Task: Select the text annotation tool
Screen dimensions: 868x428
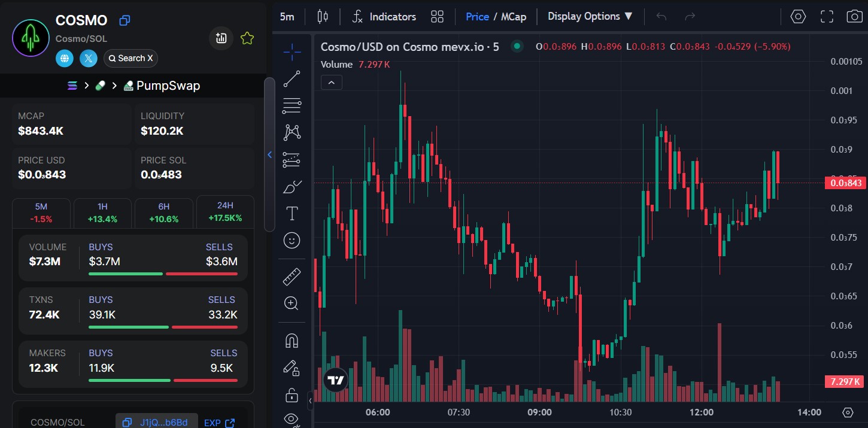Action: click(292, 213)
